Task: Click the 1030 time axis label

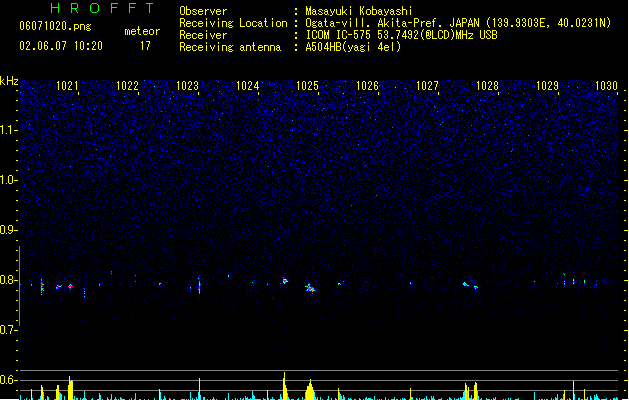Action: coord(607,86)
